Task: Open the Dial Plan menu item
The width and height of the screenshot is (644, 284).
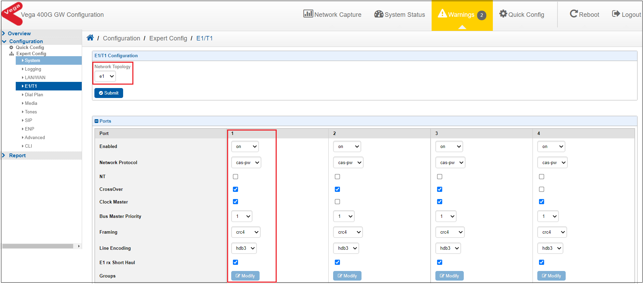Action: coord(34,95)
